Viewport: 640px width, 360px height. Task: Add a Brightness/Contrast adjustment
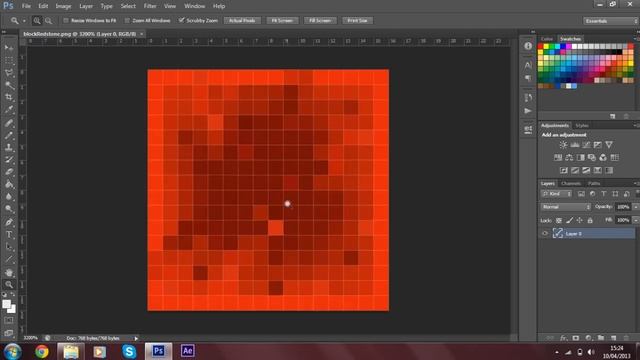(x=563, y=145)
